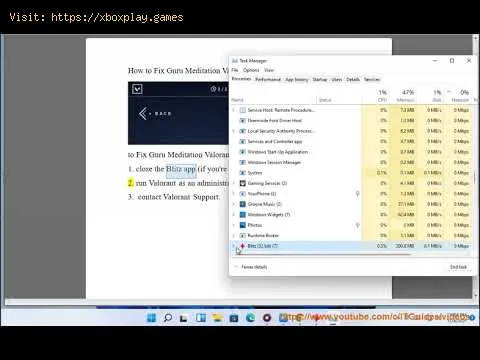Click the Windows Start-Up Application icon

[x=243, y=152]
